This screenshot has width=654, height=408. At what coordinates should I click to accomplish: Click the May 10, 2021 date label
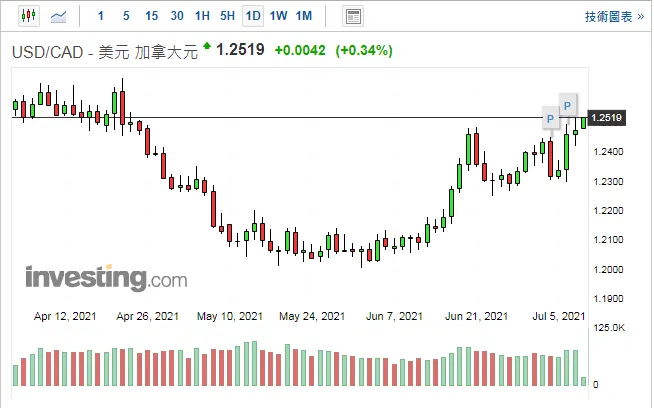tap(230, 316)
